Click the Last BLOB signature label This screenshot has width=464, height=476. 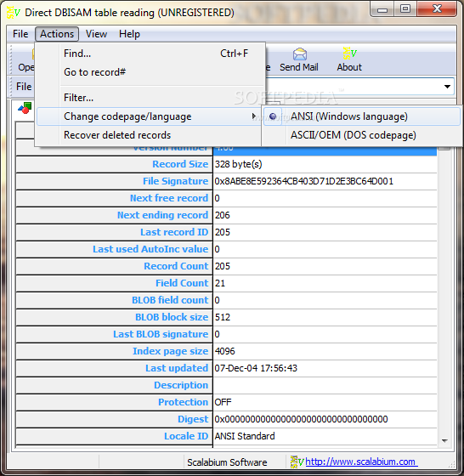[x=161, y=334]
